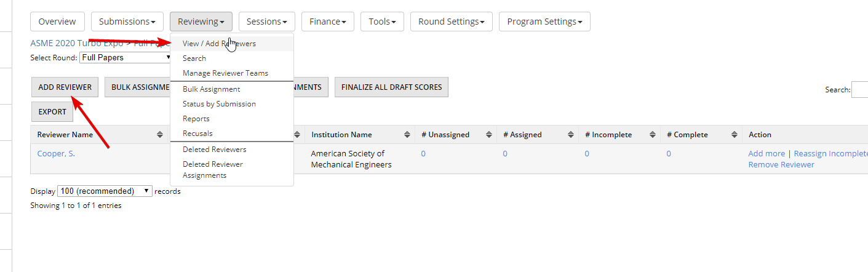
Task: Select View / Add Reviewers menu item
Action: click(x=219, y=44)
